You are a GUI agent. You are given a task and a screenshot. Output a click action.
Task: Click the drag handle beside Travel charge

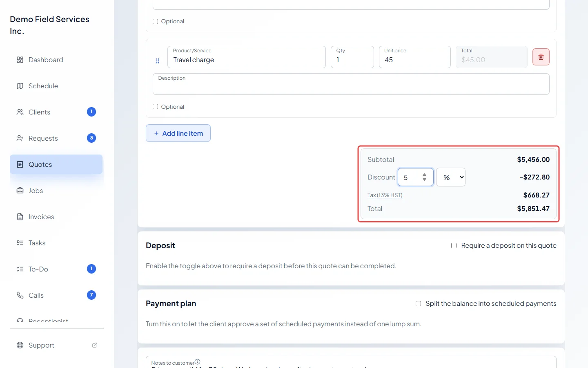point(158,61)
